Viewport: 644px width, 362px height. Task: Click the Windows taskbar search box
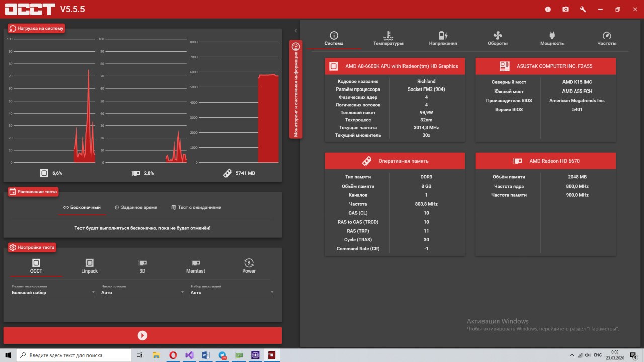pyautogui.click(x=73, y=355)
